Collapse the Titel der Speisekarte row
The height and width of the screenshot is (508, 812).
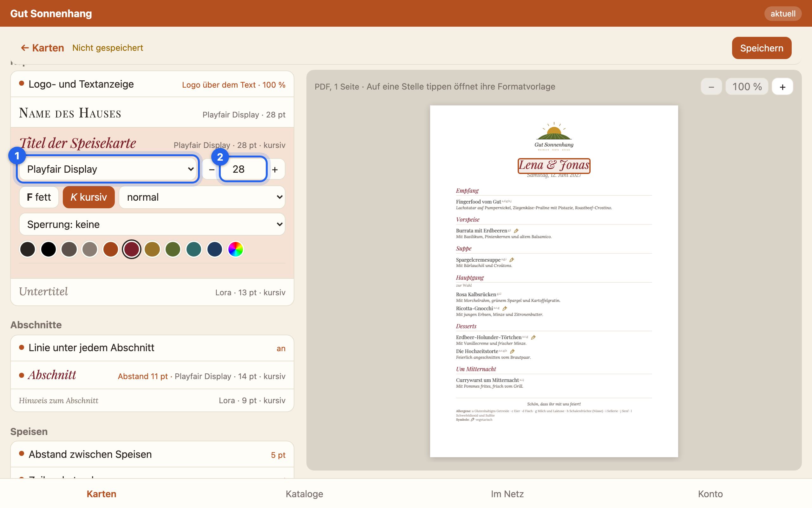[152, 143]
